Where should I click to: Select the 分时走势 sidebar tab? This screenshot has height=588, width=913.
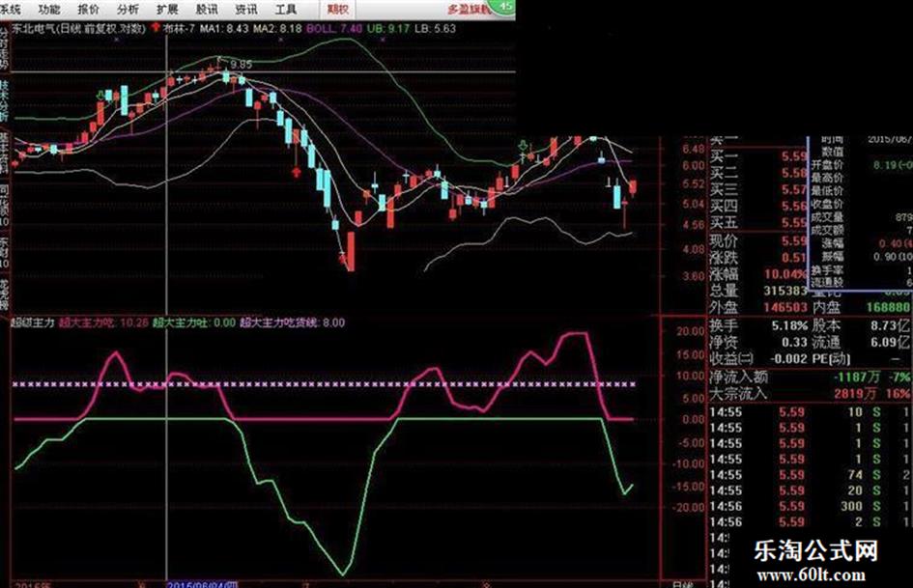click(x=5, y=51)
